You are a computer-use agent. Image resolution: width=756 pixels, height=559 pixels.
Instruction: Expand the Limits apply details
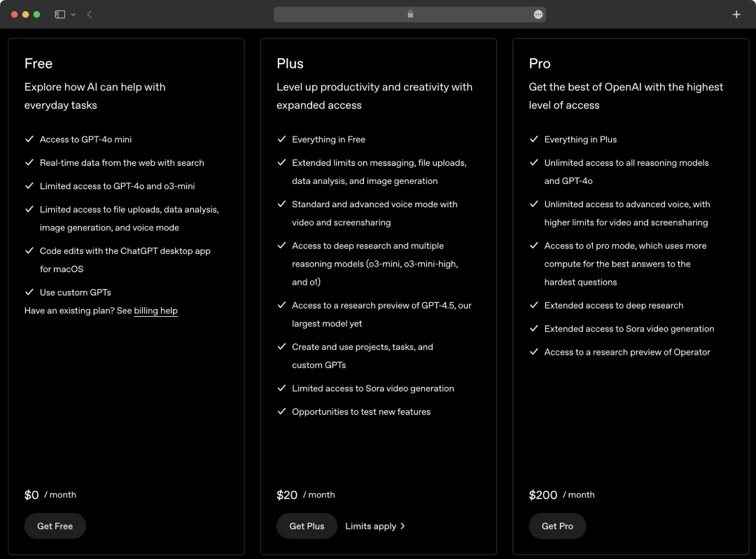pyautogui.click(x=375, y=525)
